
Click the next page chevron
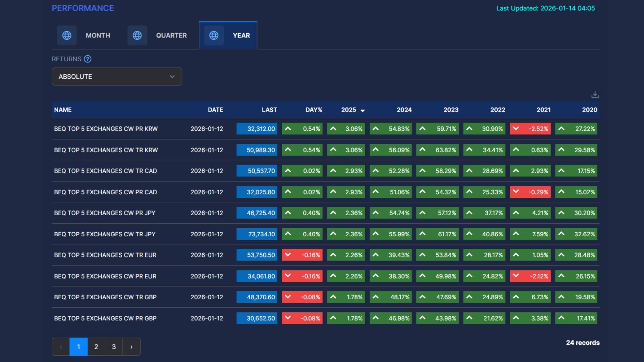click(131, 347)
